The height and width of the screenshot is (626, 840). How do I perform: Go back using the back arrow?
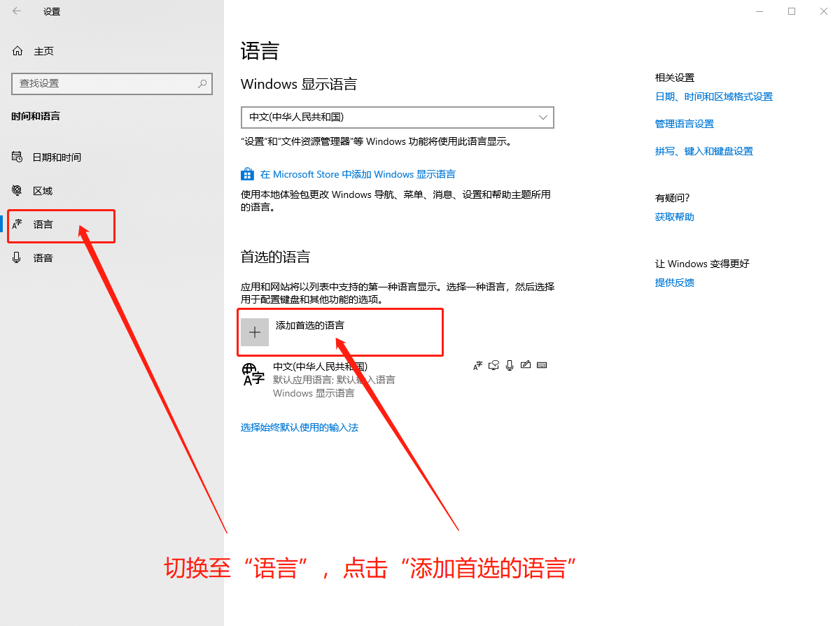coord(17,11)
